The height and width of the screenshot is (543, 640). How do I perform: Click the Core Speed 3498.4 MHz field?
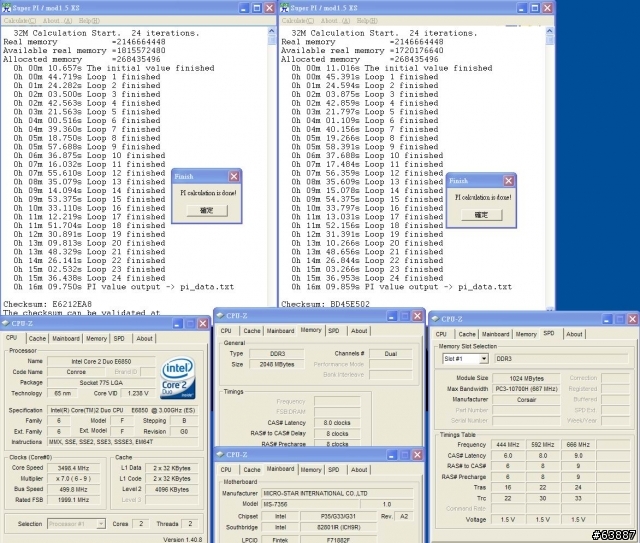pyautogui.click(x=73, y=468)
